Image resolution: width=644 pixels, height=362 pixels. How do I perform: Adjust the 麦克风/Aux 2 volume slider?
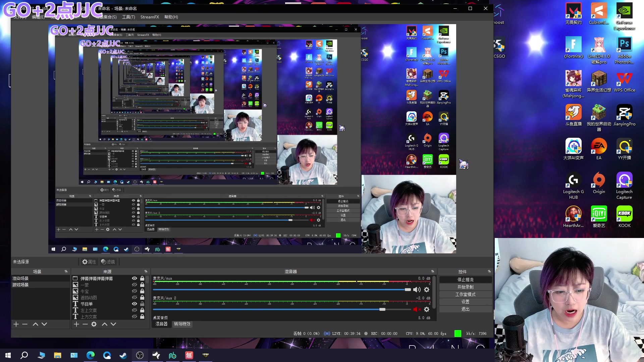tap(382, 309)
